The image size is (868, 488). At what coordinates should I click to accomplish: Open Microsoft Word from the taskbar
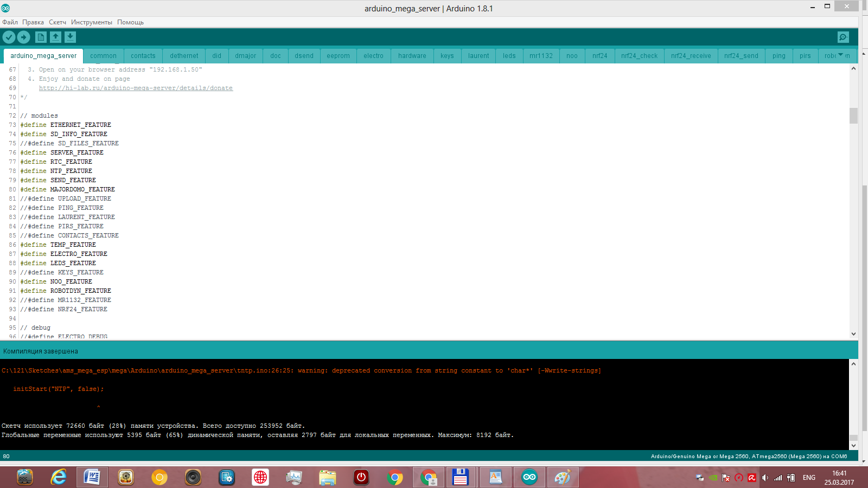coord(92,477)
